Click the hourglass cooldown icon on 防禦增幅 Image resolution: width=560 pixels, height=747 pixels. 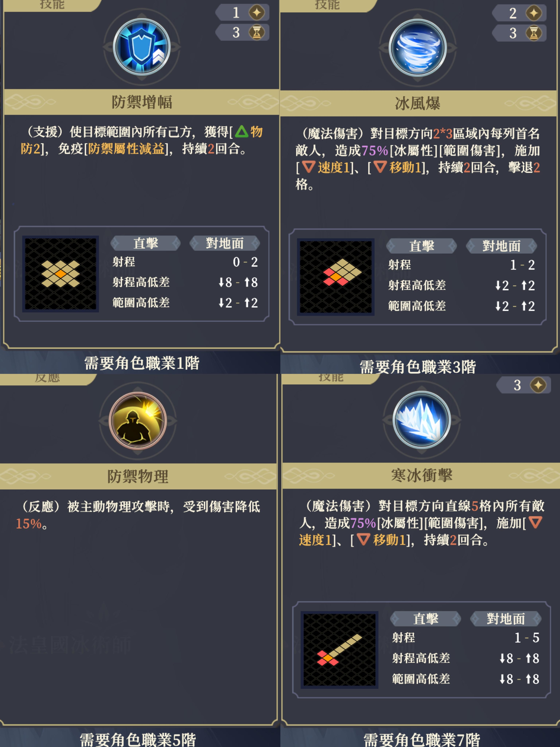[256, 32]
